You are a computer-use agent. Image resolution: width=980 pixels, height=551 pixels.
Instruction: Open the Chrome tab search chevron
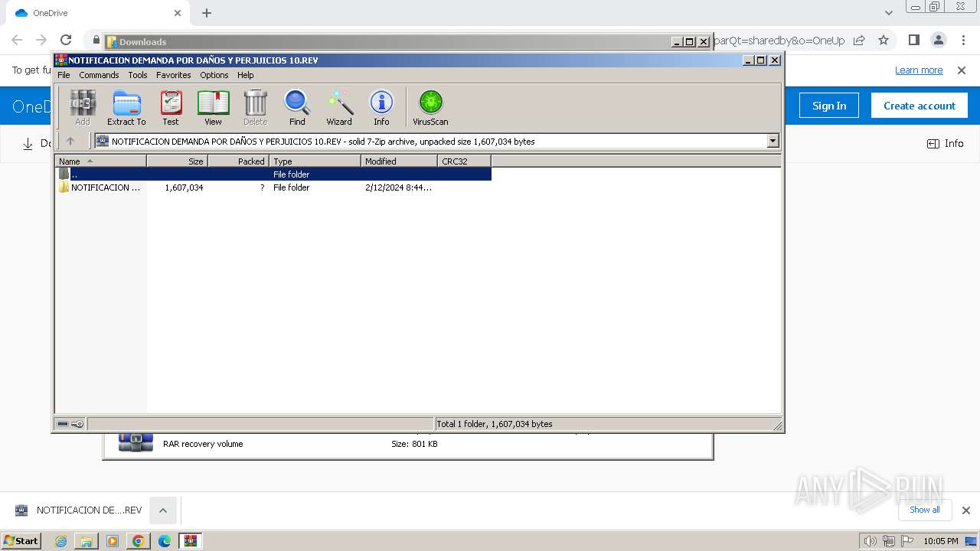coord(889,13)
